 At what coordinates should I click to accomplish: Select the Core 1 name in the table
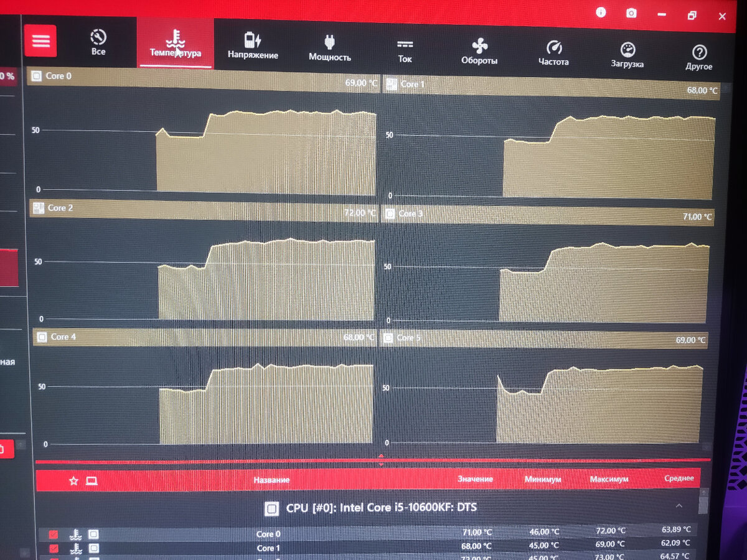268,548
